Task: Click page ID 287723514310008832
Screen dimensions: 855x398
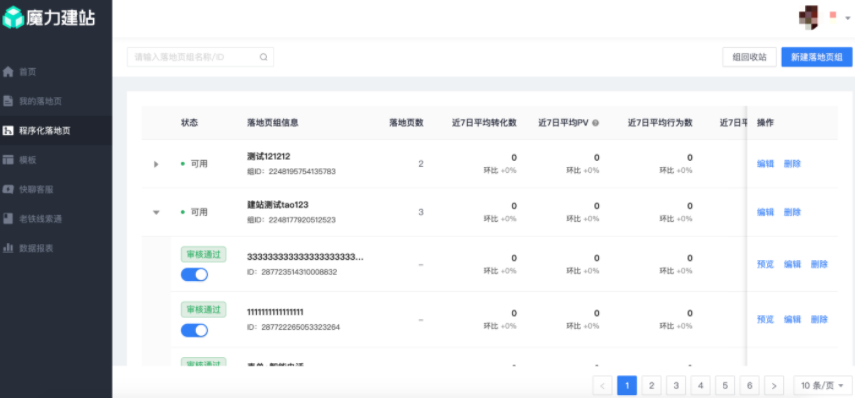Action: [x=298, y=272]
